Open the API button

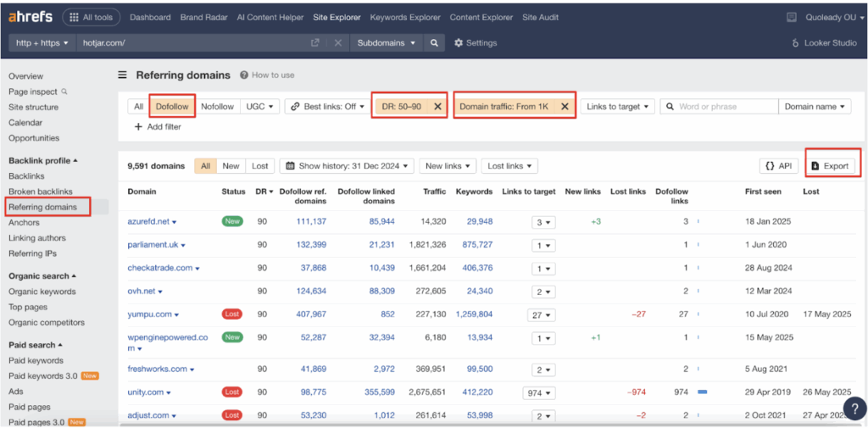click(779, 165)
